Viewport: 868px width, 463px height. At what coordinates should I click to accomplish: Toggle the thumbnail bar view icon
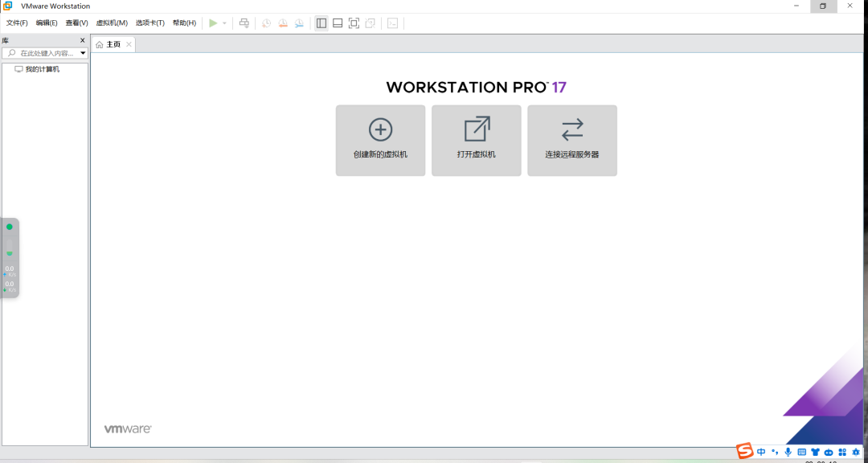338,23
